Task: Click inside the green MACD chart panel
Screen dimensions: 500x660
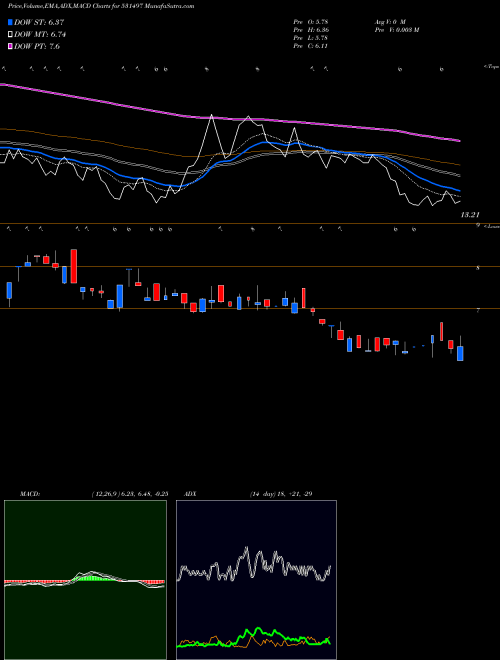Action: click(85, 580)
